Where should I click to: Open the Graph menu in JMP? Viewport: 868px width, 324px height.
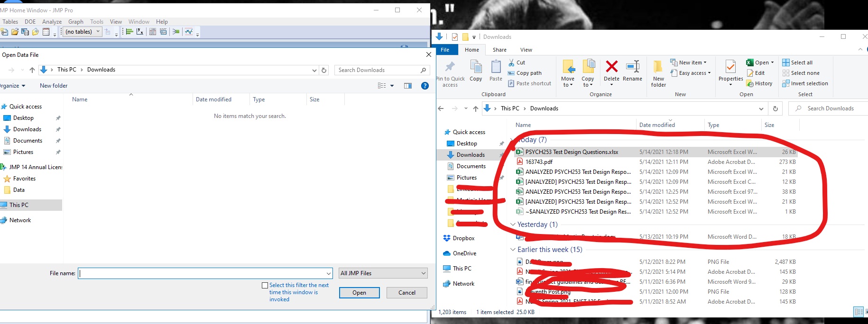(76, 22)
